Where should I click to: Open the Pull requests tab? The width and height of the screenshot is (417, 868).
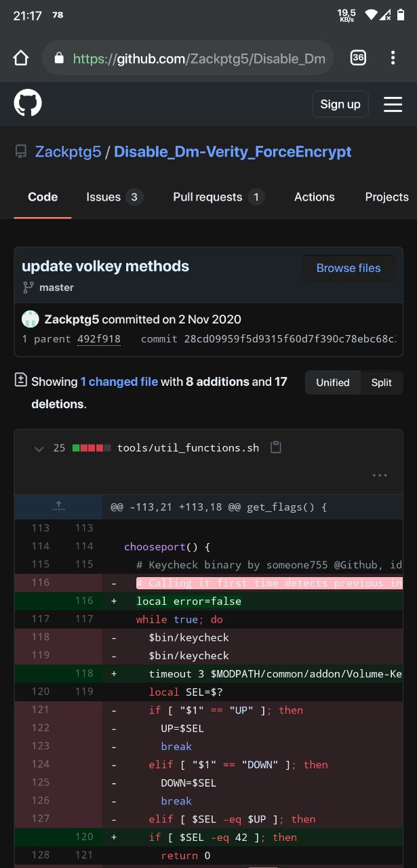[x=217, y=197]
